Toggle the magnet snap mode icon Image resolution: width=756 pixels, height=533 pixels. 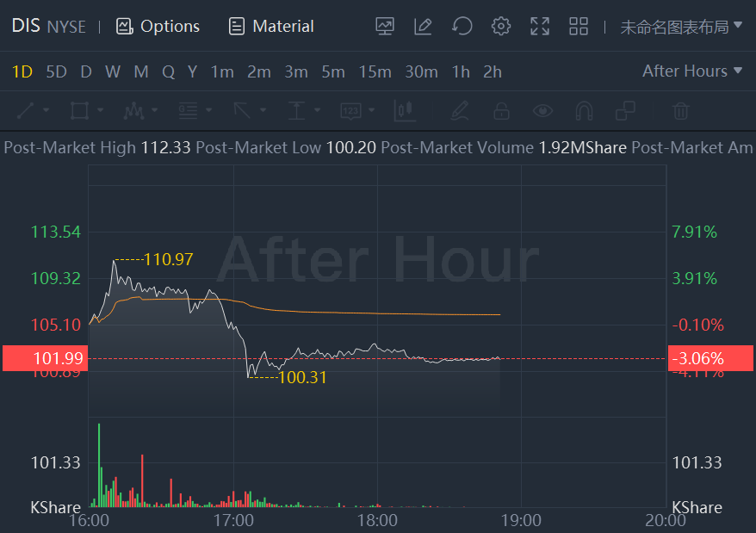coord(584,110)
